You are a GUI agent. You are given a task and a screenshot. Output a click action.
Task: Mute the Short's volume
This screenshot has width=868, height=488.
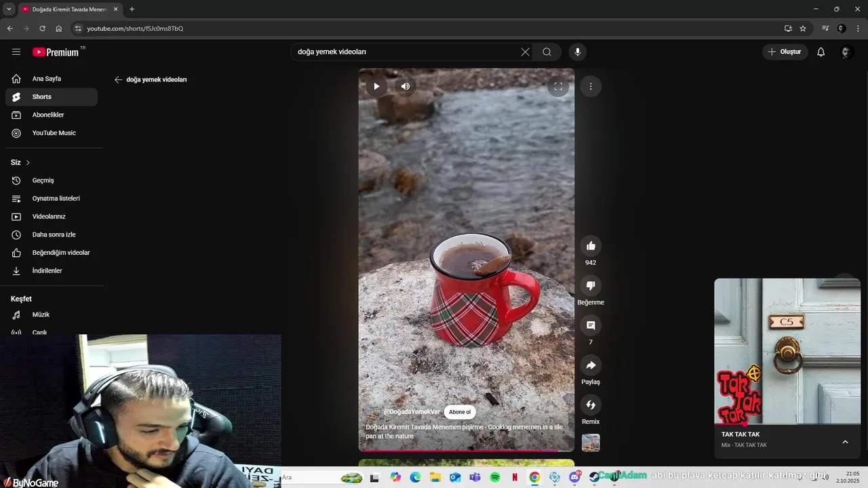click(x=405, y=86)
